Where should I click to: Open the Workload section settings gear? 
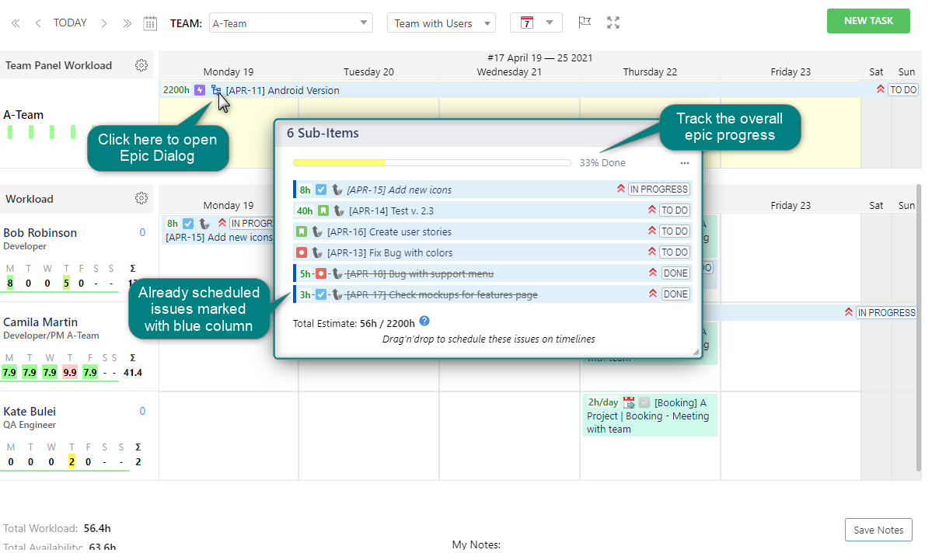tap(141, 199)
